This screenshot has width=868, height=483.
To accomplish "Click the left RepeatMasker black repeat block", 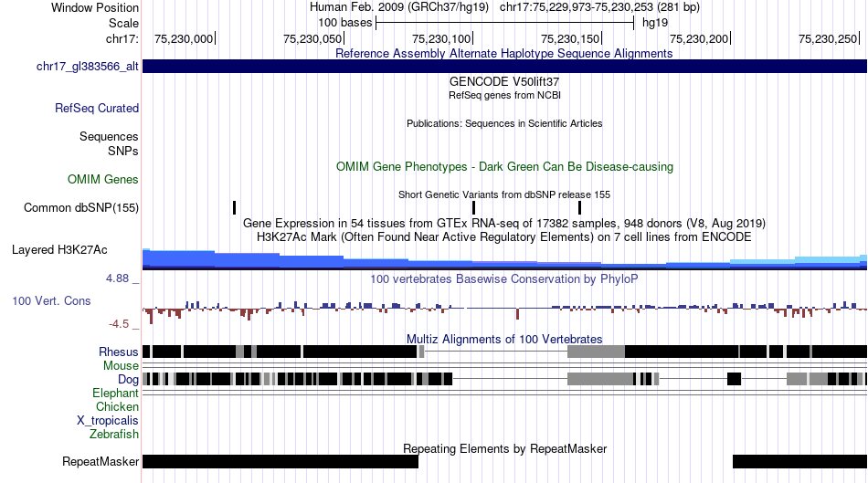I will tap(281, 461).
